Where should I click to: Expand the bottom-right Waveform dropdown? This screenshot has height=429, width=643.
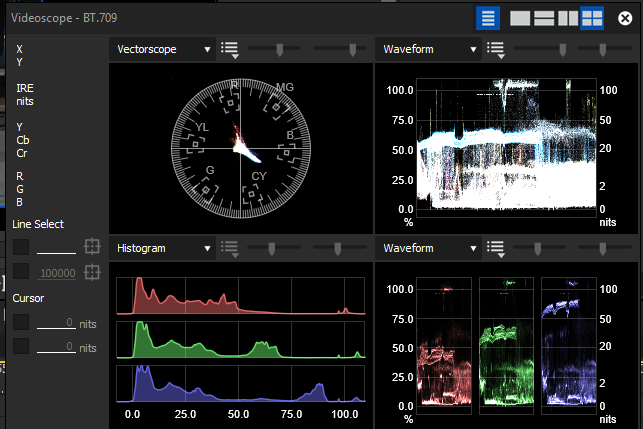pos(428,247)
